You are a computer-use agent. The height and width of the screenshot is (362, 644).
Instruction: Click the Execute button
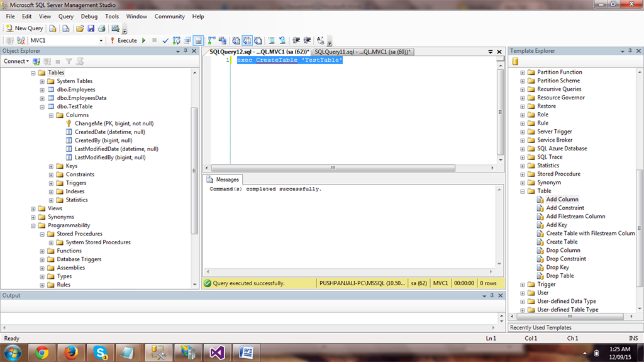(x=123, y=40)
